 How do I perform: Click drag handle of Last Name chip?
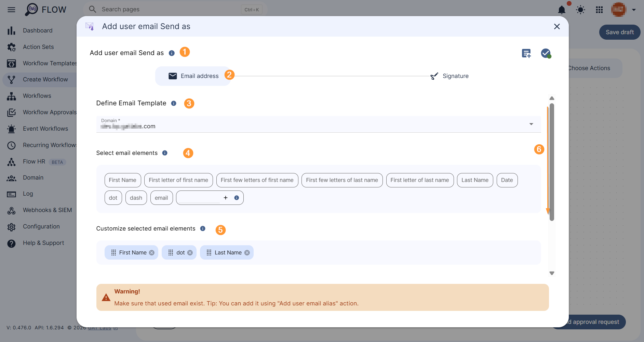tap(209, 252)
